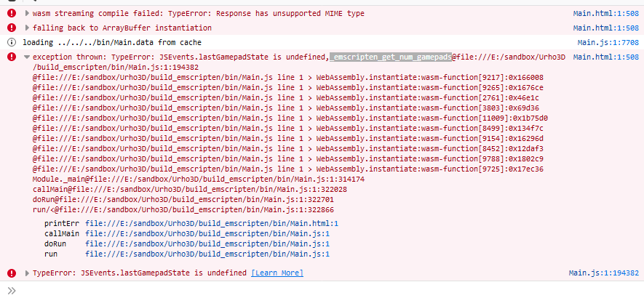Open the callMain Main.js:1 file link

point(207,234)
